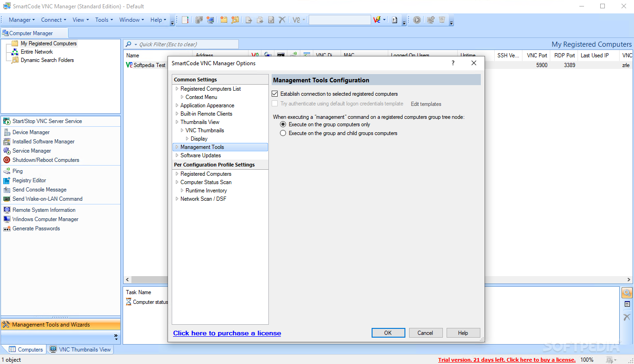This screenshot has width=634, height=364.
Task: Click the trash bin toolbar icon
Action: pos(442,20)
